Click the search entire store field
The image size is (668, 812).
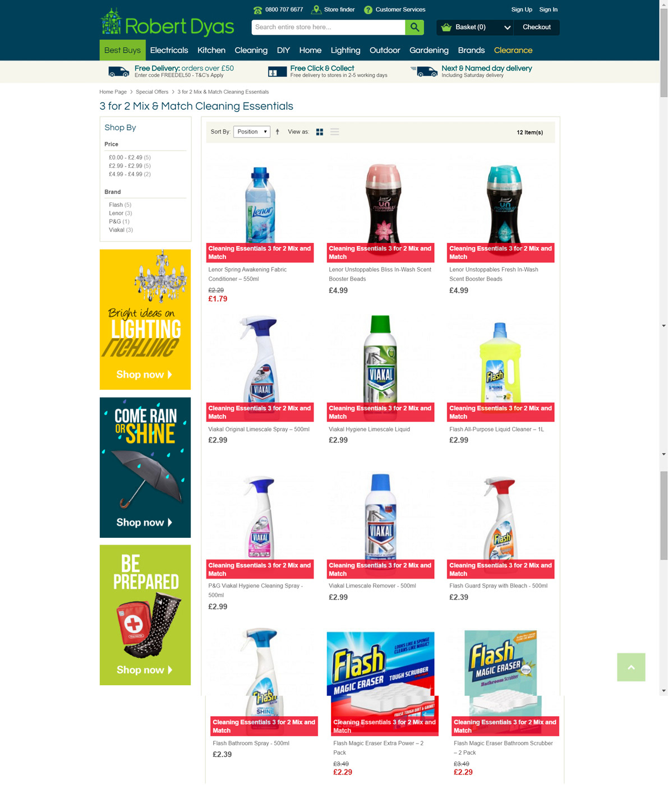click(x=328, y=27)
